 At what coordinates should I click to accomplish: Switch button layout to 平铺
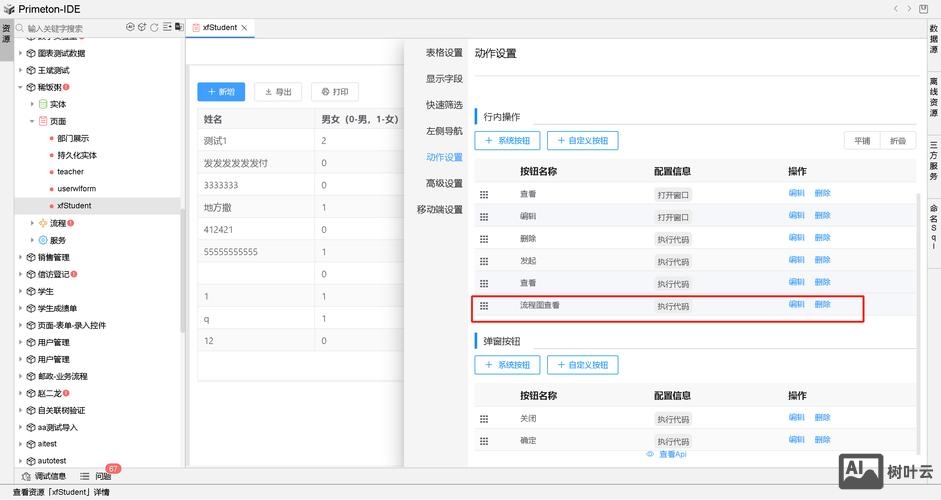point(862,140)
